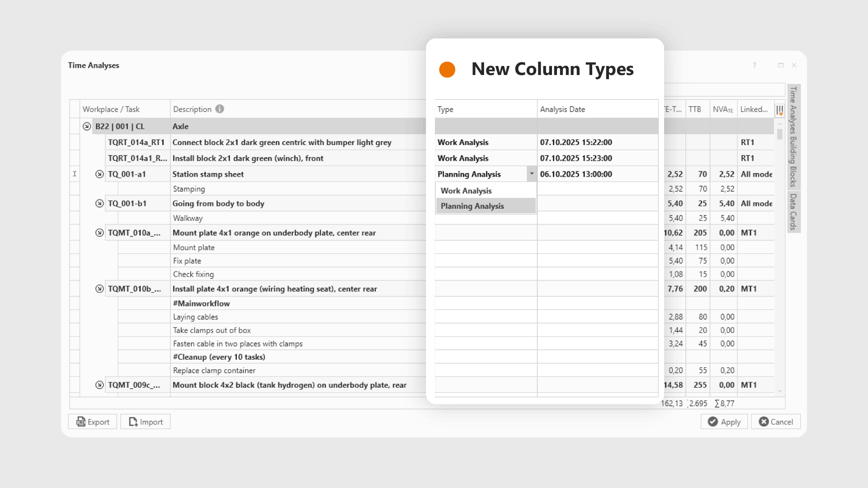Click the help question mark icon
This screenshot has height=488, width=868.
click(x=754, y=66)
